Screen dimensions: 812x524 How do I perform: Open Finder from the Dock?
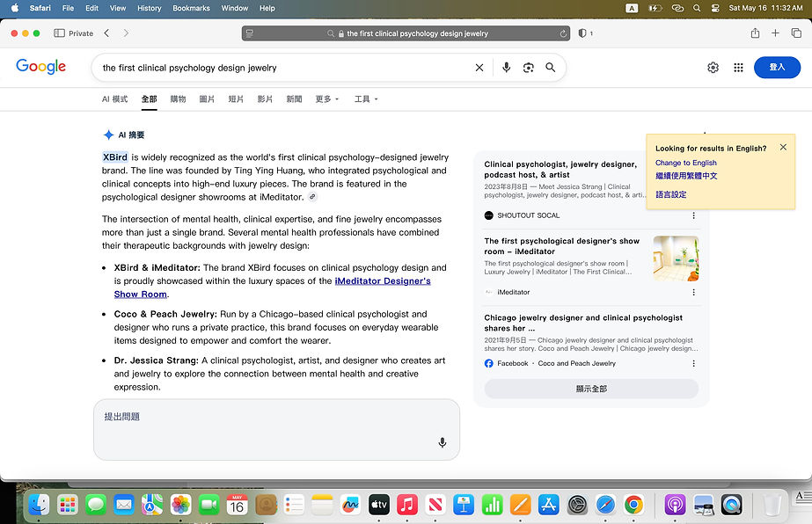[39, 505]
